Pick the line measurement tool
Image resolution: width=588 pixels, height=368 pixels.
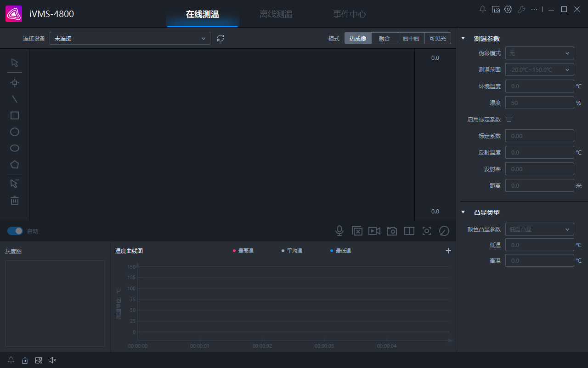click(15, 99)
